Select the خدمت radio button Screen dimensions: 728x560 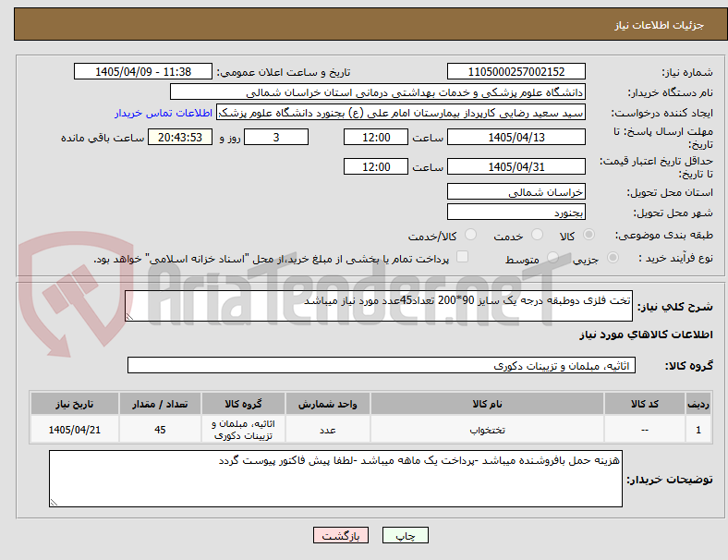click(537, 235)
